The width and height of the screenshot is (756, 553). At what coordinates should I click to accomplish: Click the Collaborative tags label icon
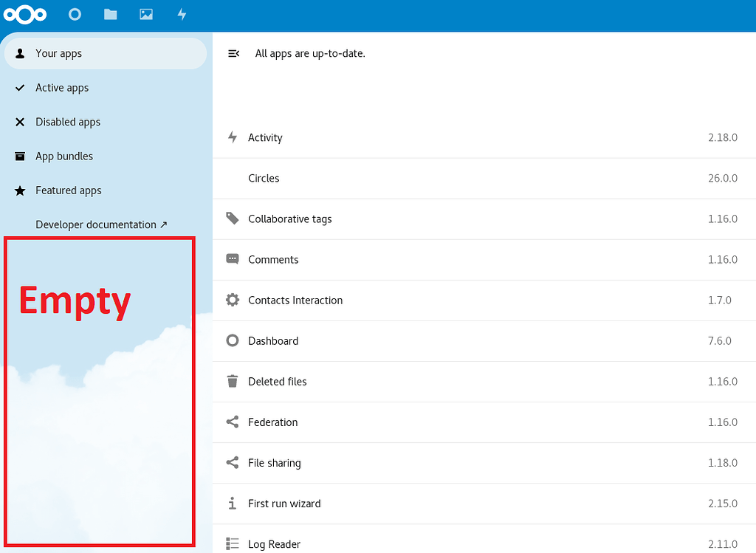[232, 219]
